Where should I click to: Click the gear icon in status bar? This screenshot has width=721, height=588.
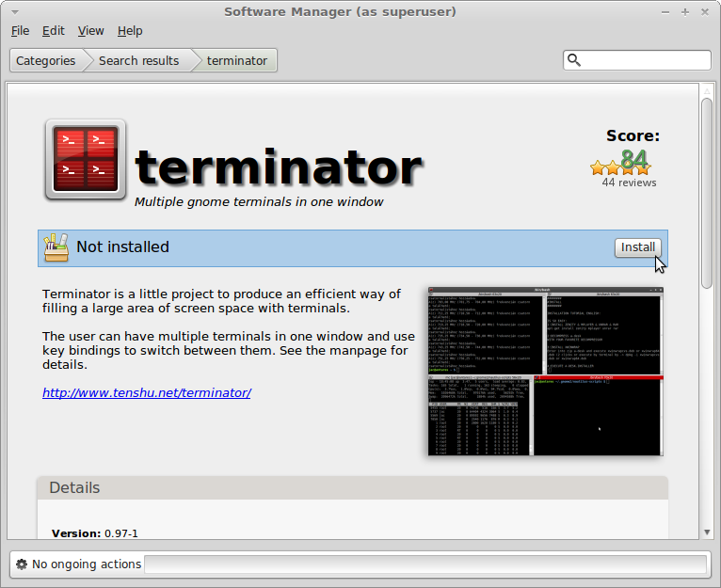click(22, 564)
